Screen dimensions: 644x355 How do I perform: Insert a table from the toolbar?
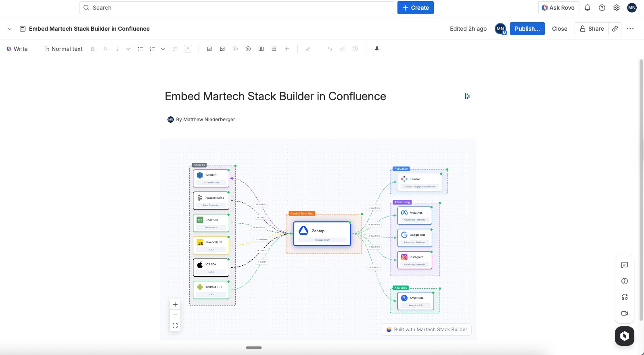tap(274, 49)
